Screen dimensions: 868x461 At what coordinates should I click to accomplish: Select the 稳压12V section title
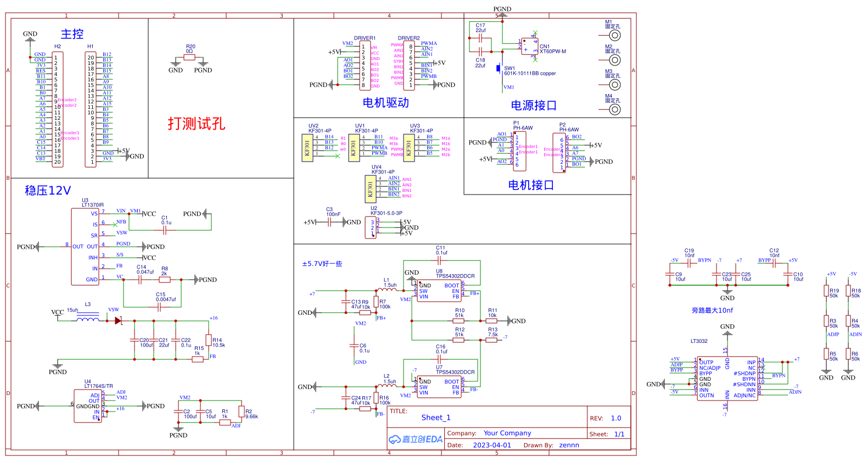[x=48, y=191]
